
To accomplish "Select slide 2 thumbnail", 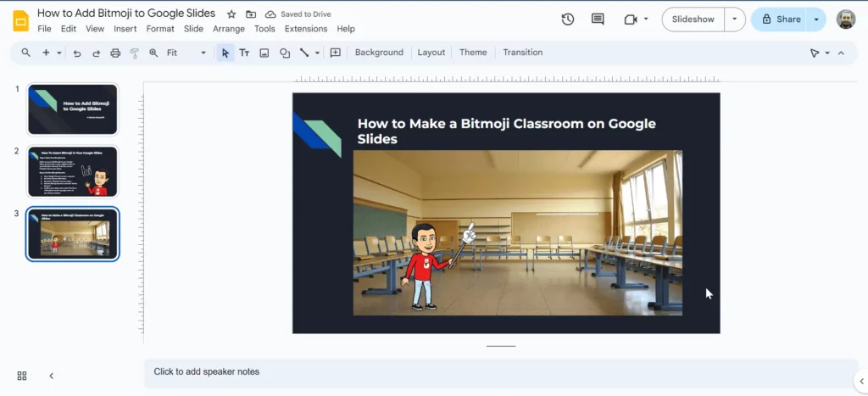I will 73,171.
